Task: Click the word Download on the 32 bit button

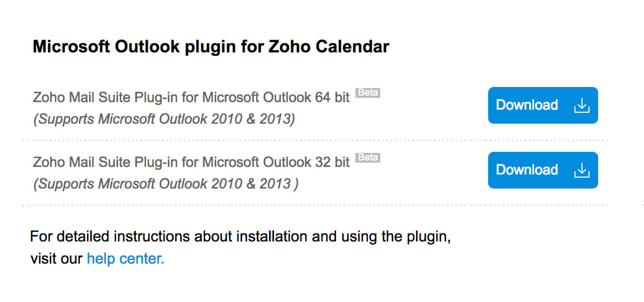Action: coord(526,170)
